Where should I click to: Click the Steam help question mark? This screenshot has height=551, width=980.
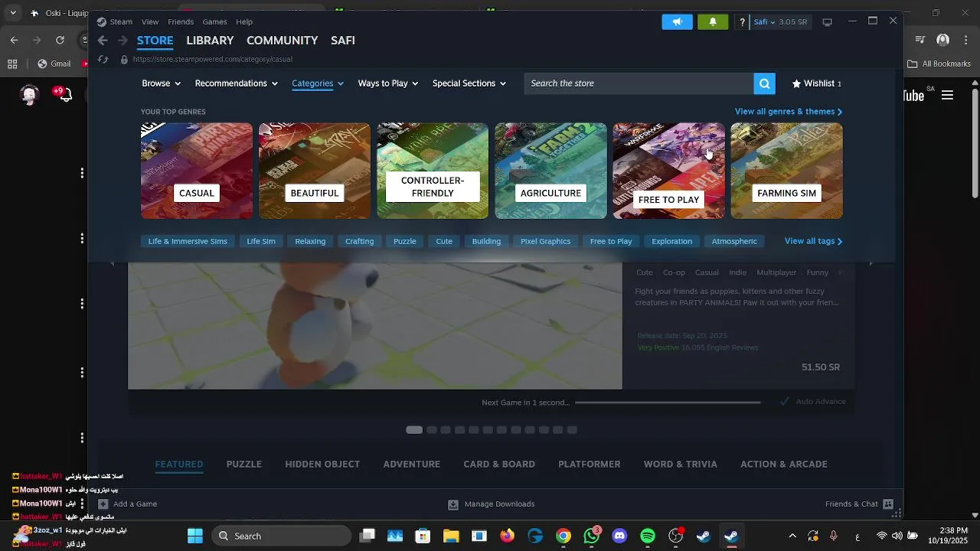coord(742,22)
